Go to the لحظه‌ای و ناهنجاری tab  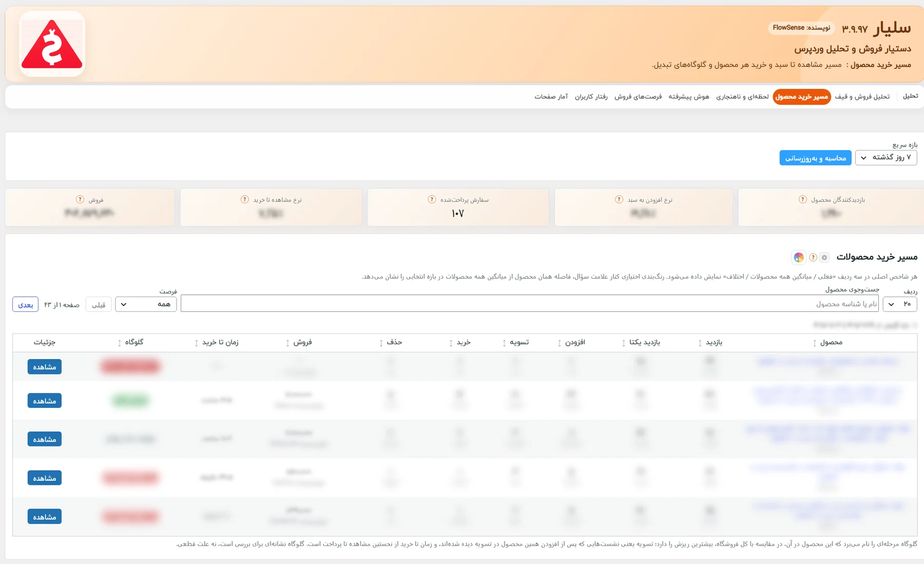(x=742, y=97)
